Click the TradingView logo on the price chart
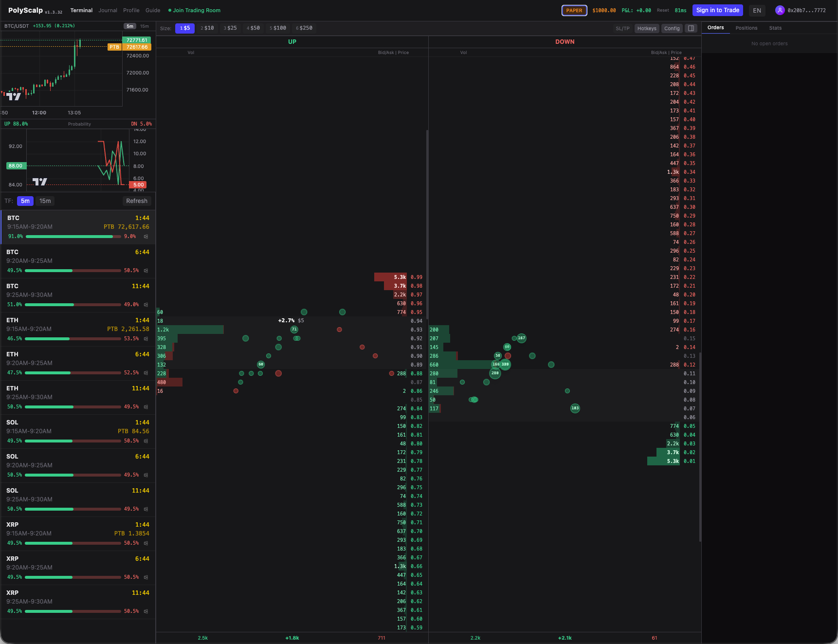 click(x=14, y=96)
